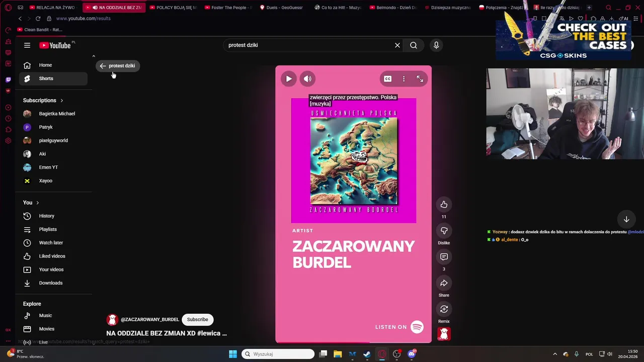
Task: Open the YouTube hamburger guide menu
Action: 27,45
